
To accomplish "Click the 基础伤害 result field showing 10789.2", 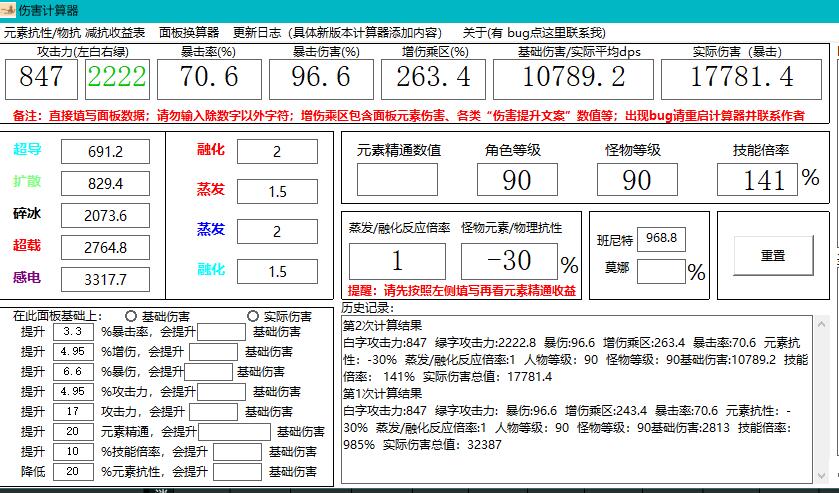I will pyautogui.click(x=573, y=79).
